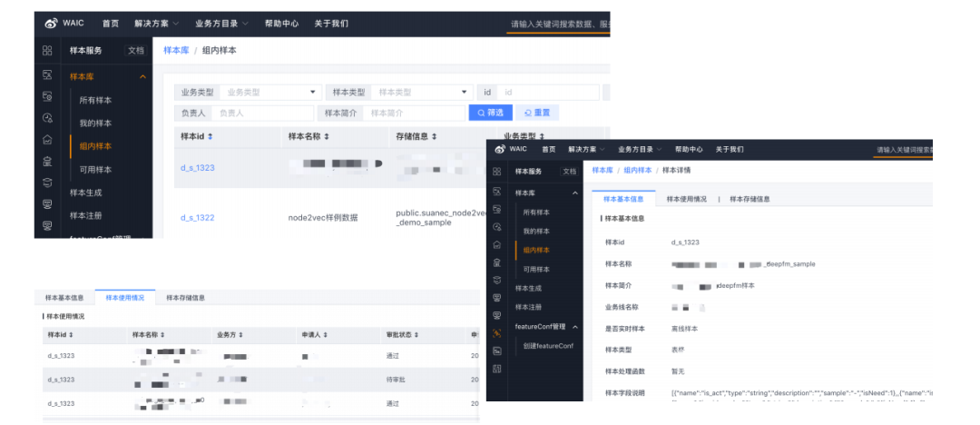980x425 pixels.
Task: Sort usage table by 申请人 column
Action: pyautogui.click(x=326, y=335)
